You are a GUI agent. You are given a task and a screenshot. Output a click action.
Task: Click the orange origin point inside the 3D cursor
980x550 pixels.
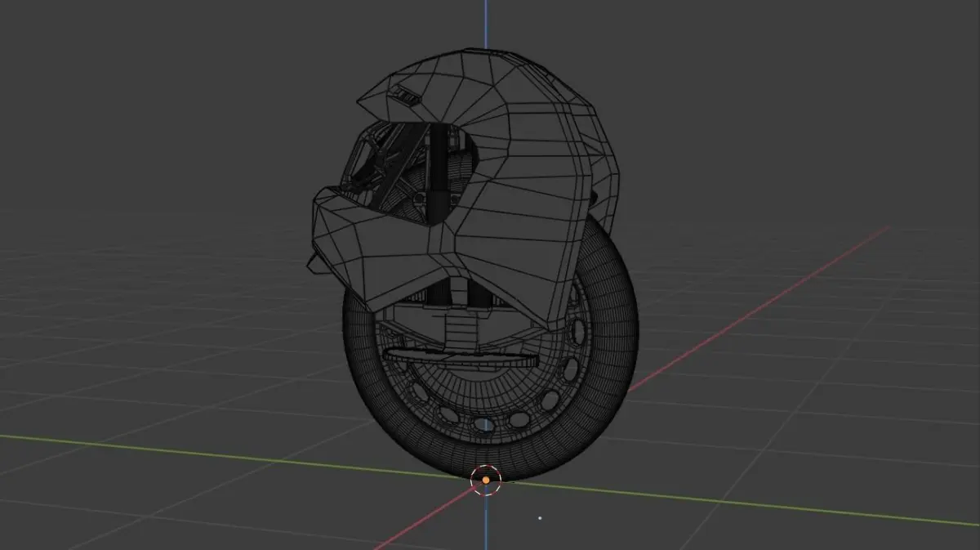(x=486, y=480)
